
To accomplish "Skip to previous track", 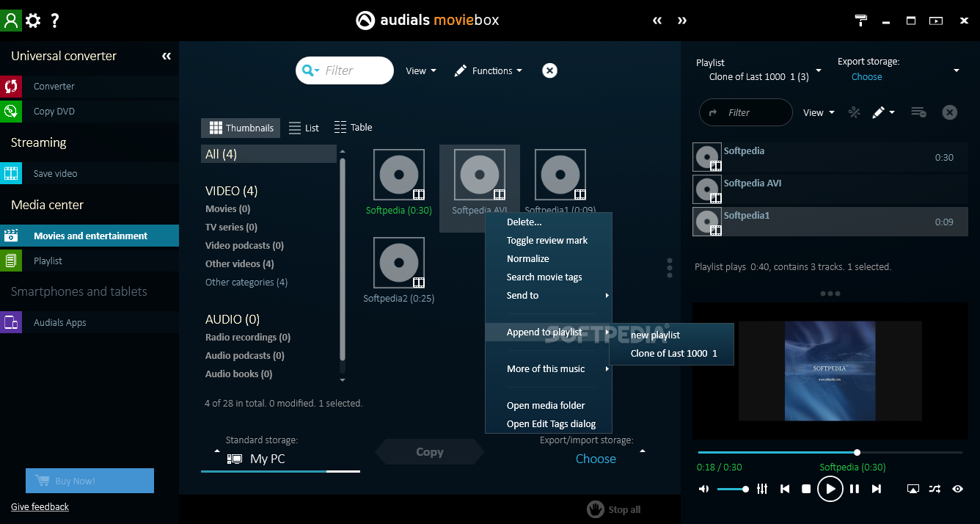I will point(785,489).
